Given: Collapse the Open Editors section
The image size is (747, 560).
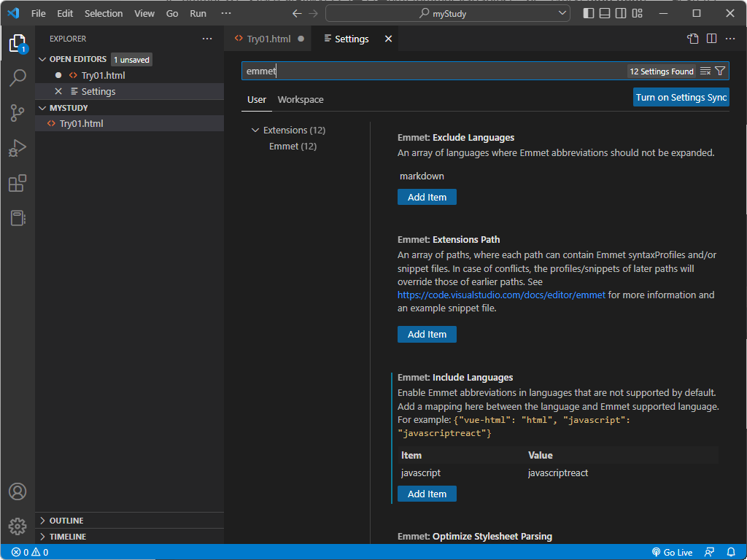Looking at the screenshot, I should 42,59.
